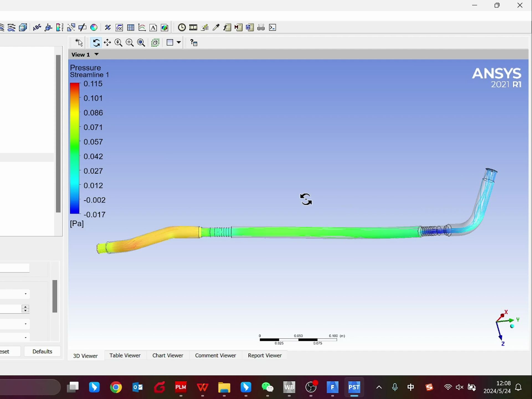Open the Command Editor icon
The width and height of the screenshot is (532, 399).
[273, 27]
